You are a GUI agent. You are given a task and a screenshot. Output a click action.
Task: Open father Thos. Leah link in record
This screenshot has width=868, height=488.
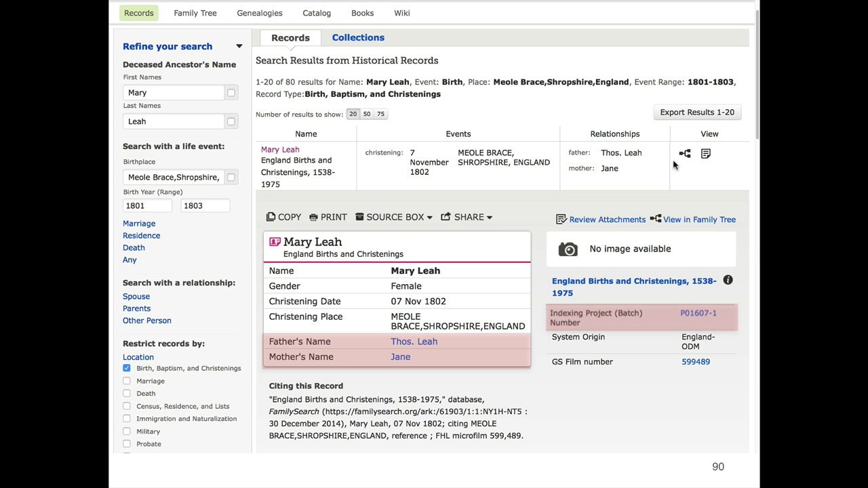(x=414, y=342)
